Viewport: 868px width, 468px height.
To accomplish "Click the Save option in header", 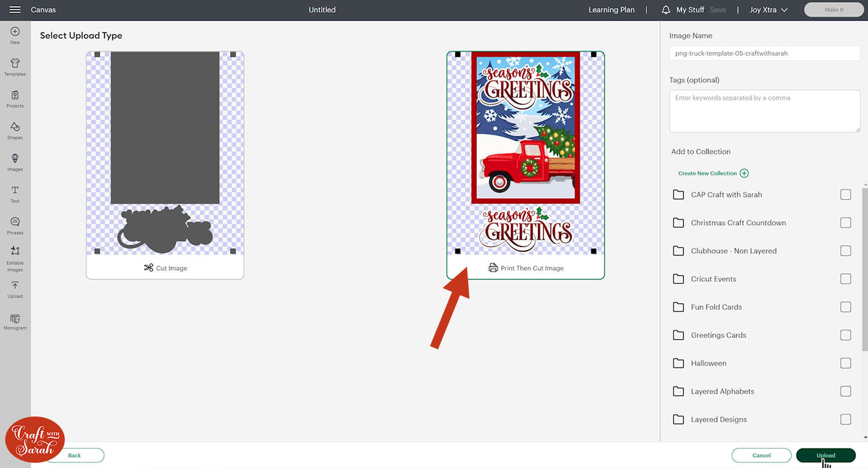I will 718,10.
